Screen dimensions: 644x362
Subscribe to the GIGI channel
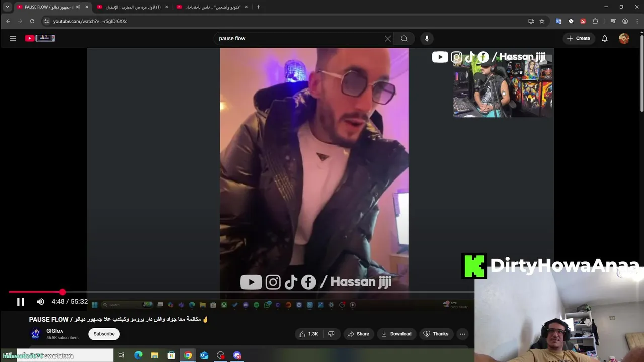[x=104, y=334]
